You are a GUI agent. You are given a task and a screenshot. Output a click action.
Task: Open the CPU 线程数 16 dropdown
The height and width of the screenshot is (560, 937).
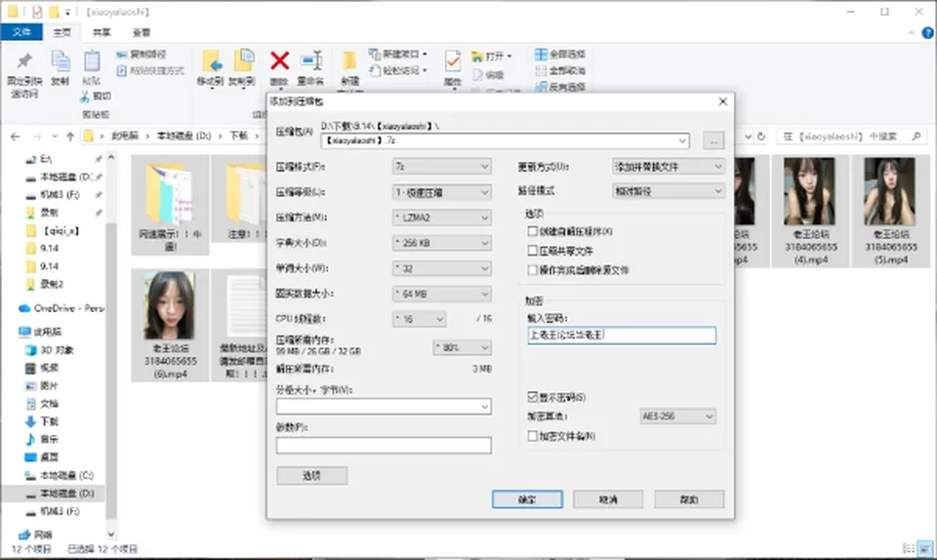(420, 319)
